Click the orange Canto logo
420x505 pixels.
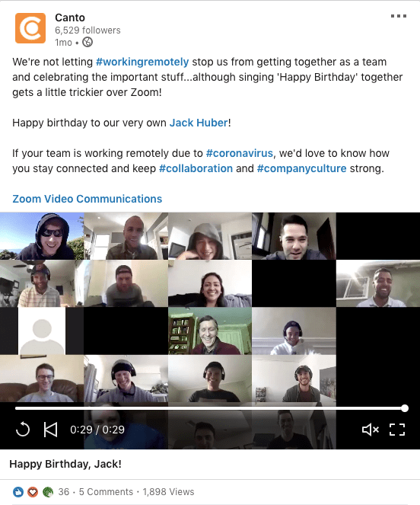[x=30, y=28]
